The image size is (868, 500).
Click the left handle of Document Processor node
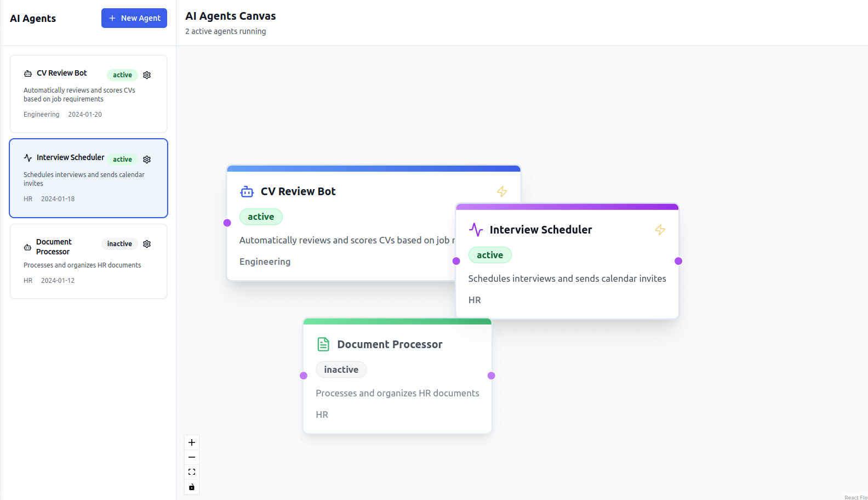304,376
